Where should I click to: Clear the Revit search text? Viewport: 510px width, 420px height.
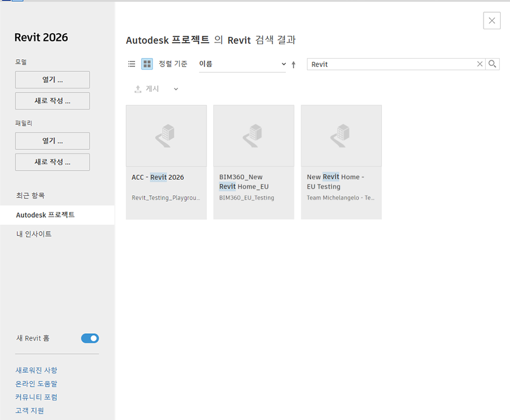click(480, 64)
